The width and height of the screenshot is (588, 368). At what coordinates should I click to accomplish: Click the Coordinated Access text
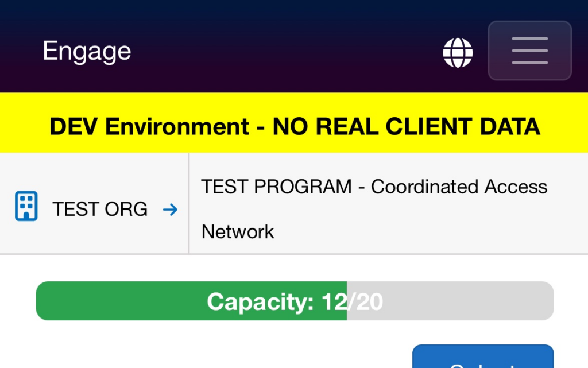point(459,187)
